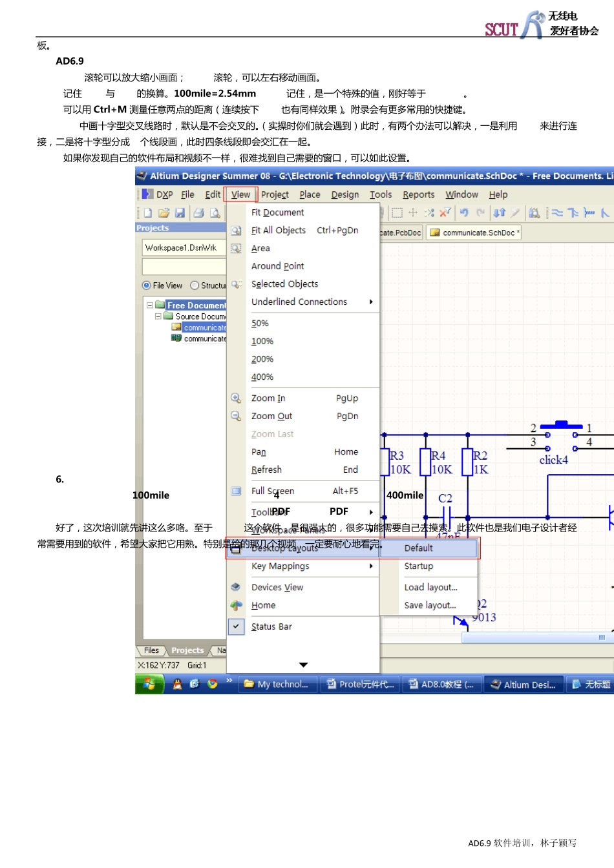Open the Window menu
614x868 pixels.
coord(461,194)
